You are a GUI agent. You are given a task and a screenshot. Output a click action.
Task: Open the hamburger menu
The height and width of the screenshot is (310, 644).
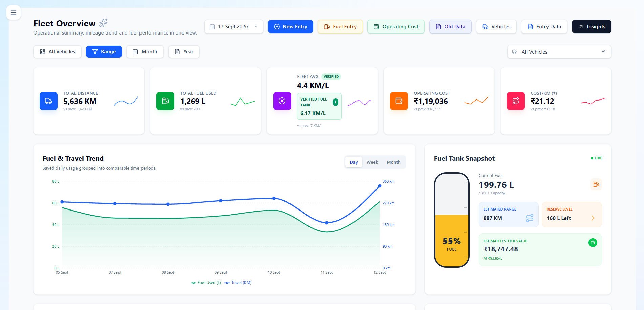[x=14, y=13]
